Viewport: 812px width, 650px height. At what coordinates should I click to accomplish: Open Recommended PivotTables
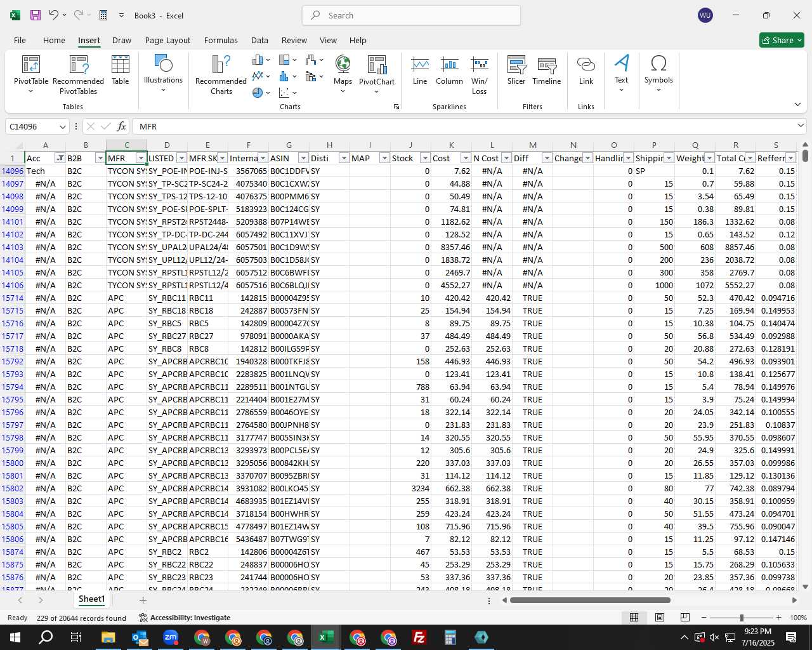[x=78, y=74]
